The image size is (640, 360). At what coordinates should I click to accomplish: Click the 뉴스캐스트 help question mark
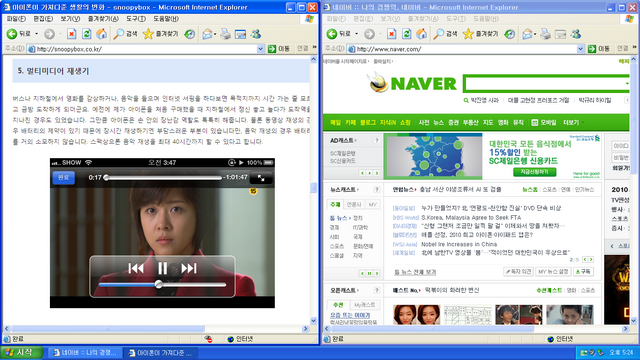376,189
